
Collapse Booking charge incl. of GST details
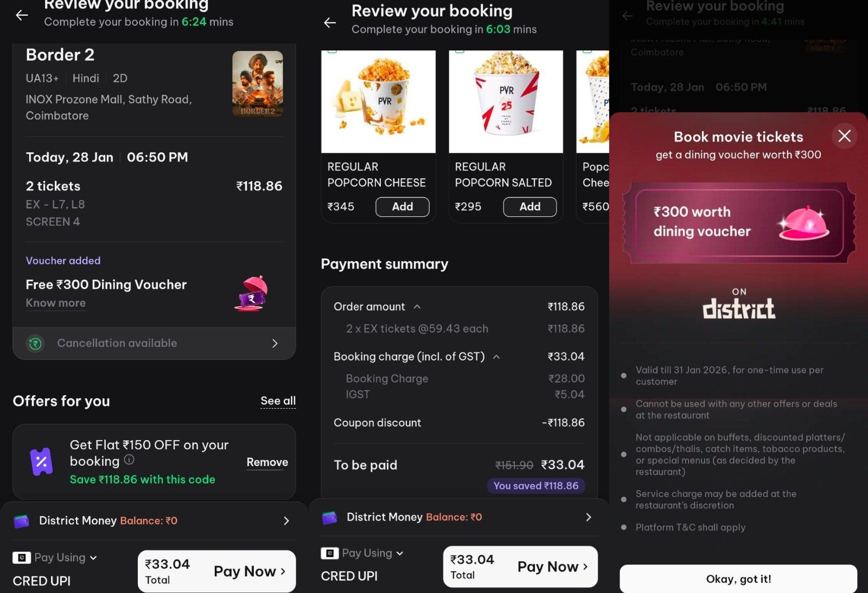pos(496,357)
